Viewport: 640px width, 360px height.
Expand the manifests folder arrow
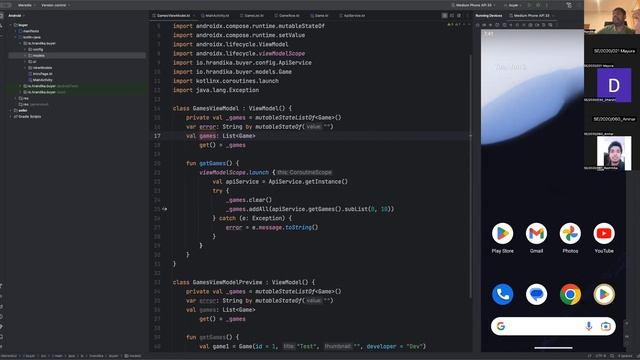coord(16,31)
